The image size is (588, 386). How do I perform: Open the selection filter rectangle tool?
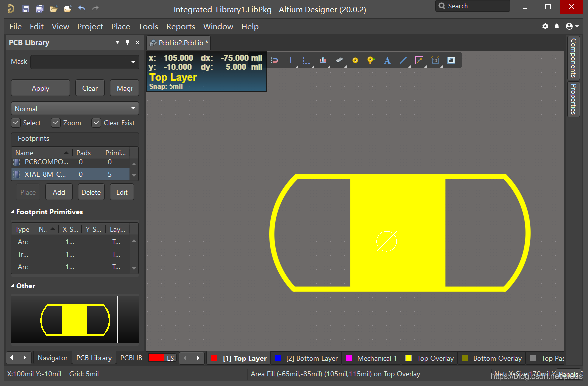pos(307,60)
